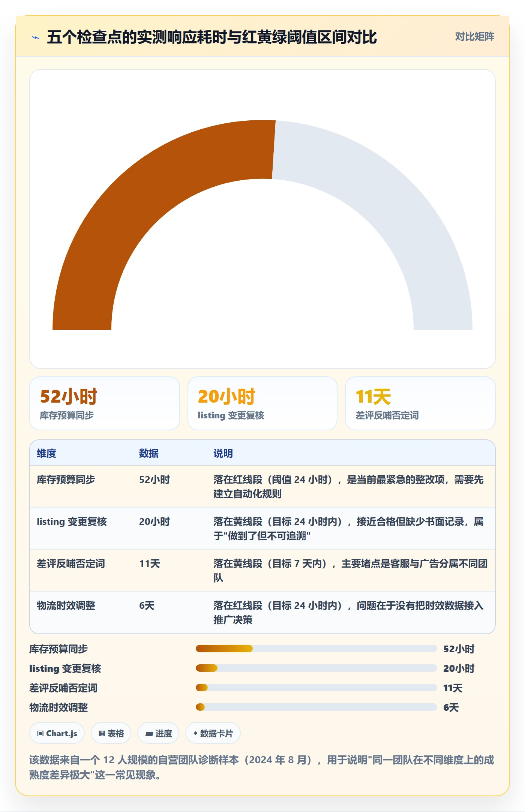The width and height of the screenshot is (525, 812).
Task: Click the listing 变更复核 progress bar
Action: pyautogui.click(x=316, y=668)
